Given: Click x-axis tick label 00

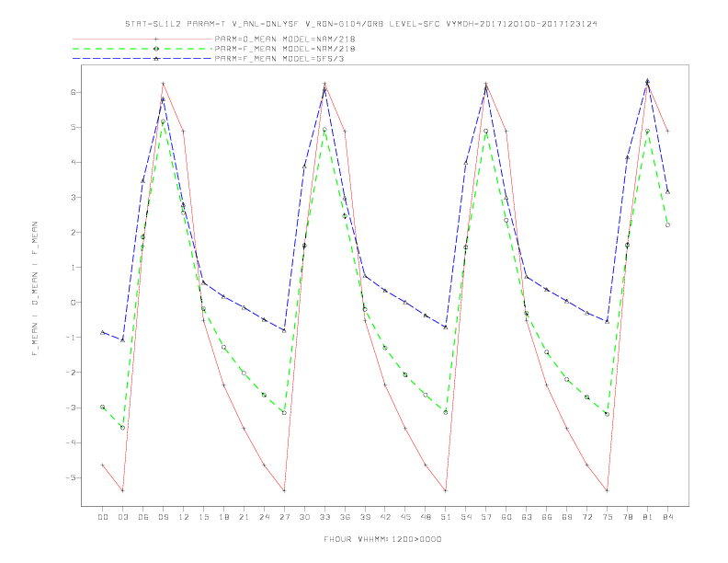Looking at the screenshot, I should point(103,517).
